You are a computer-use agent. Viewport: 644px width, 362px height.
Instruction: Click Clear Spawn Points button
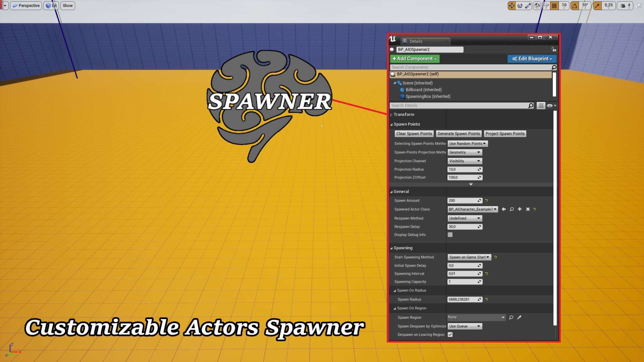pos(414,134)
